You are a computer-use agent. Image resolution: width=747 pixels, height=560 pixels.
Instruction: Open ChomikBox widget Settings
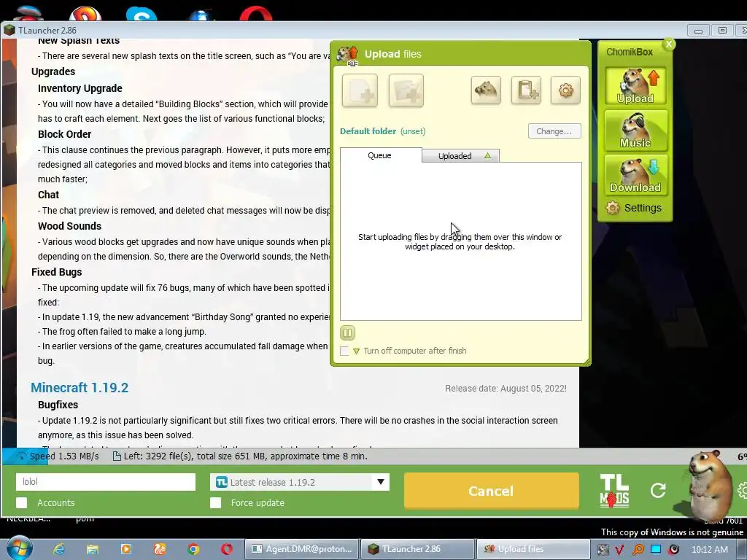click(x=634, y=208)
